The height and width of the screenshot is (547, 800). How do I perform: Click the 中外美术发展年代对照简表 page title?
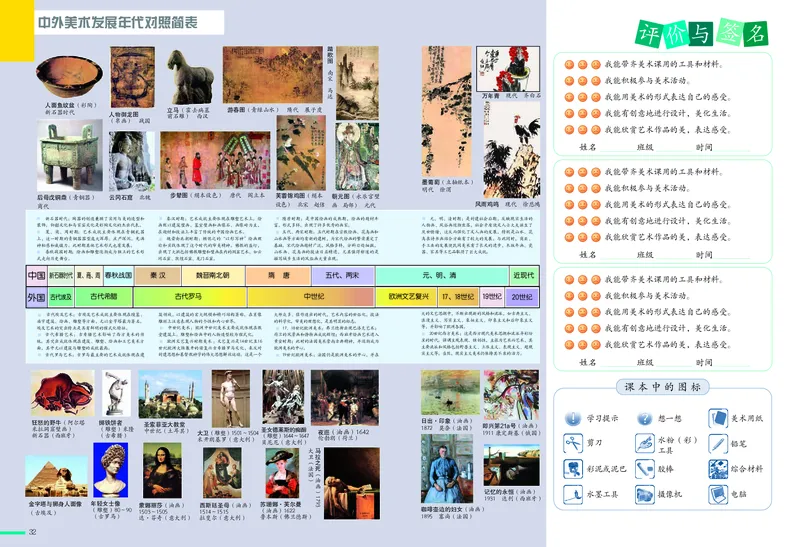[x=118, y=22]
